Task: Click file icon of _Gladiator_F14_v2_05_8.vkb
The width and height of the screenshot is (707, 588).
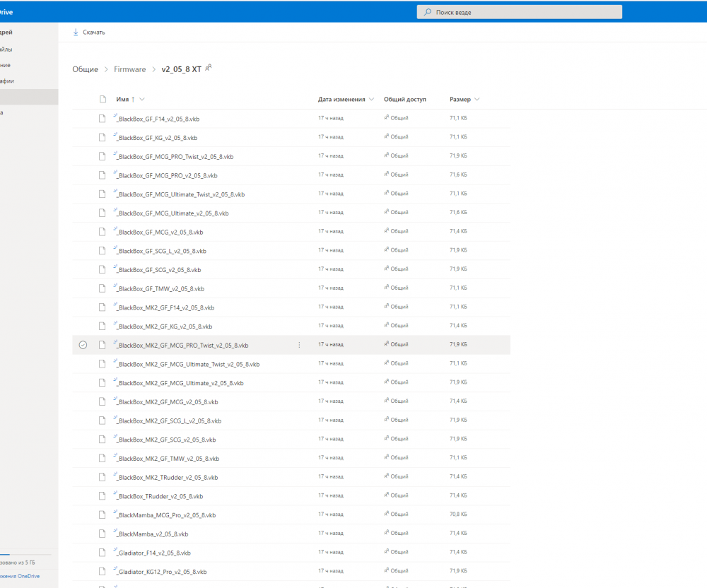Action: [x=103, y=553]
